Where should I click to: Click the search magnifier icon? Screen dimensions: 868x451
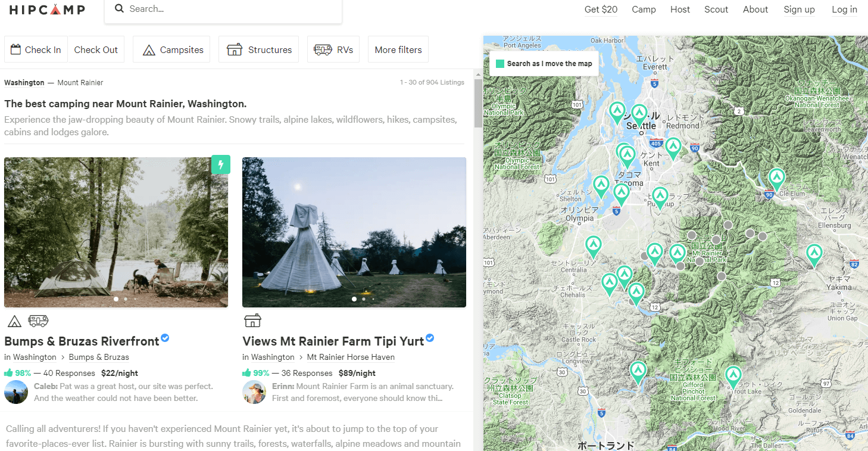[x=119, y=9]
